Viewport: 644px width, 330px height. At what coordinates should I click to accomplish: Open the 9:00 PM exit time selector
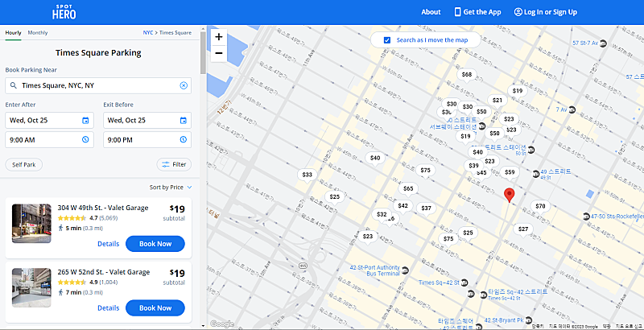[x=147, y=139]
